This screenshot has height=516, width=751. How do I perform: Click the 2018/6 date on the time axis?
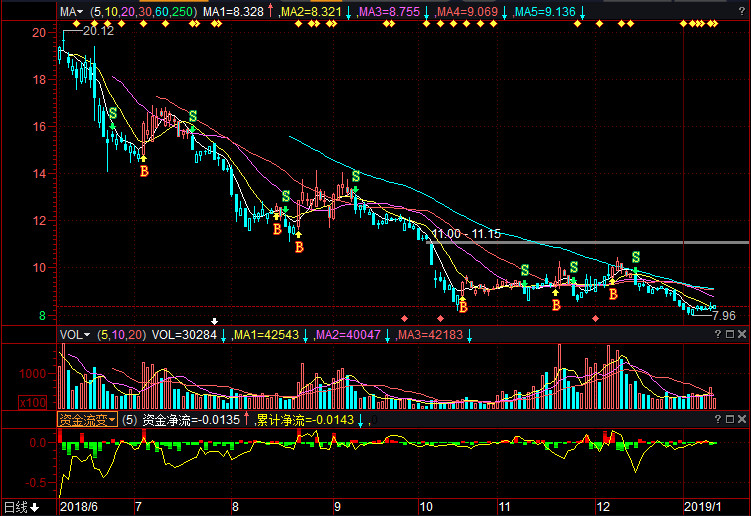(x=81, y=507)
